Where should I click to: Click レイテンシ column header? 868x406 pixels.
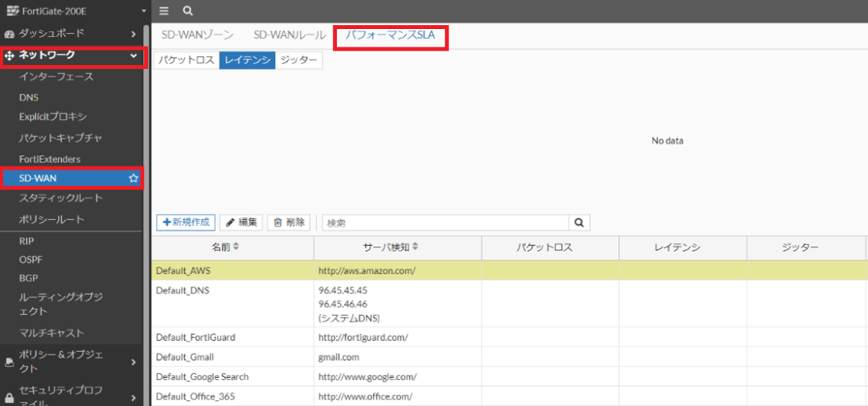pos(682,248)
